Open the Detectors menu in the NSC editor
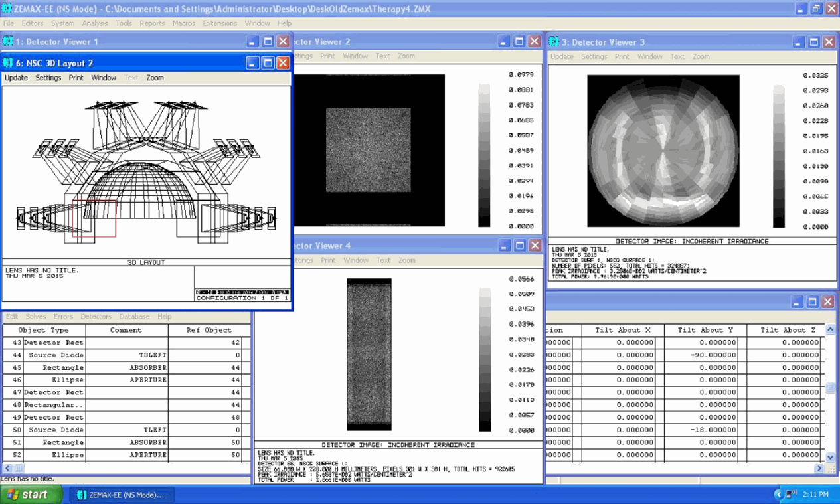 pyautogui.click(x=96, y=317)
